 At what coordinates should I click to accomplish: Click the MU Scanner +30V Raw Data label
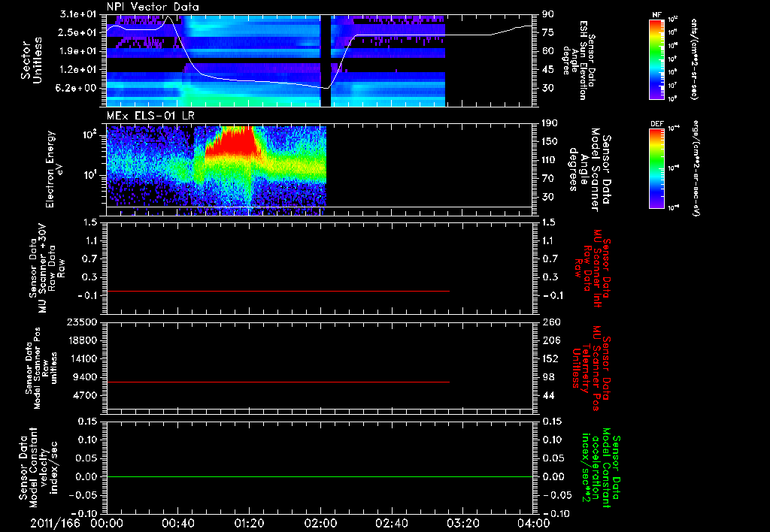coord(47,268)
